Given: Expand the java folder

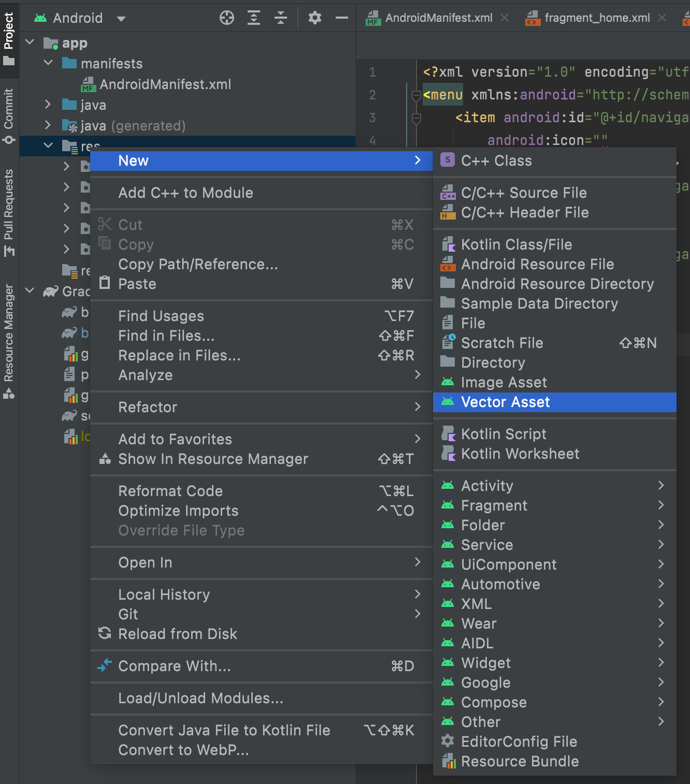Looking at the screenshot, I should click(48, 104).
